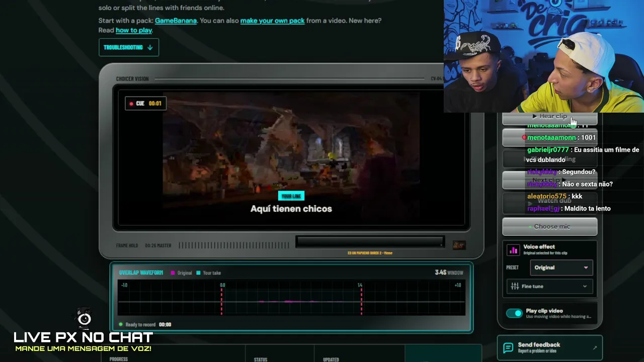The width and height of the screenshot is (644, 362).
Task: Click the cyan Your take legend swatch
Action: click(x=198, y=273)
